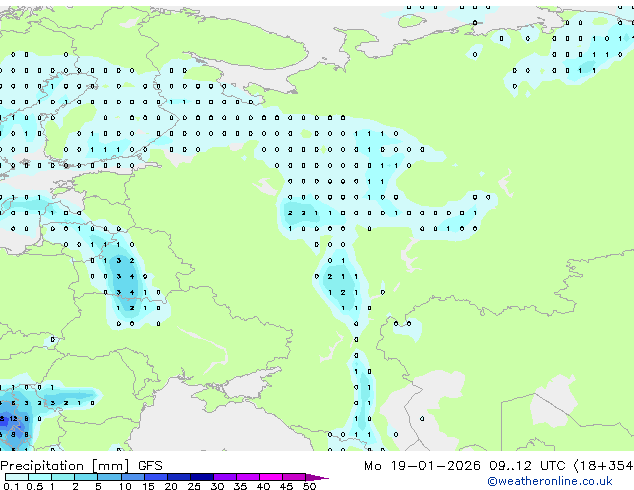Select the 40–45 mm magenta swatch
Screen dimensions: 634x490
pos(271,477)
